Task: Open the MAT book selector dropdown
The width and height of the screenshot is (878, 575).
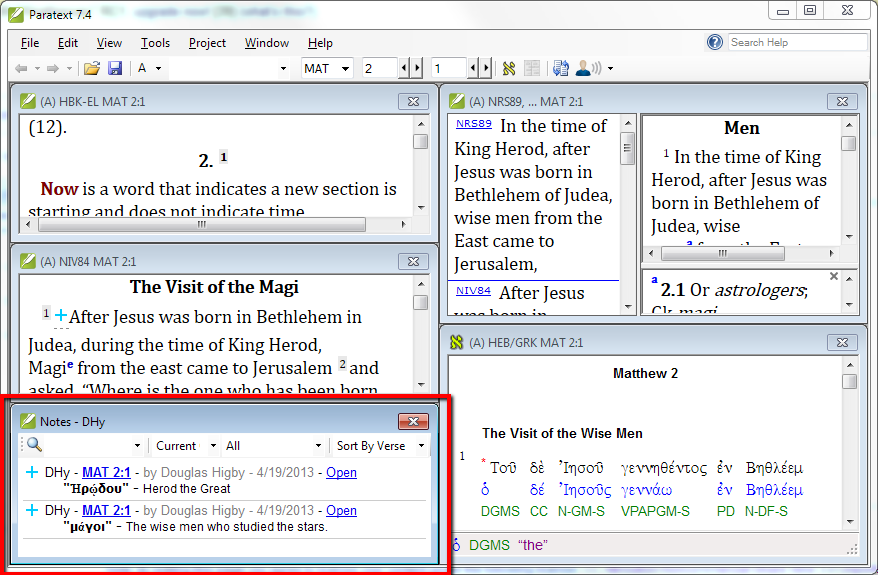Action: pyautogui.click(x=345, y=69)
